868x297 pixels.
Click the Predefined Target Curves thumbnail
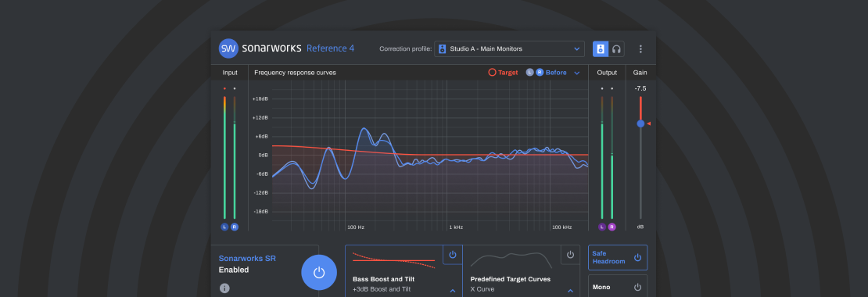click(x=511, y=259)
